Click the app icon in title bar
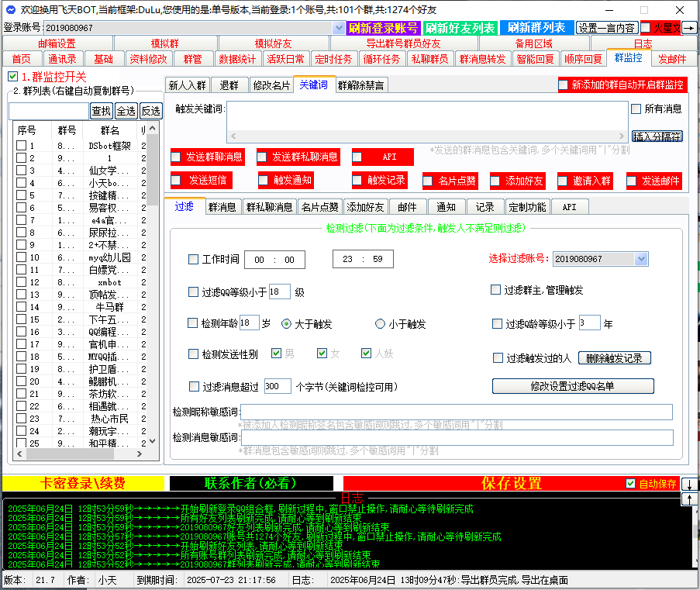 10,9
